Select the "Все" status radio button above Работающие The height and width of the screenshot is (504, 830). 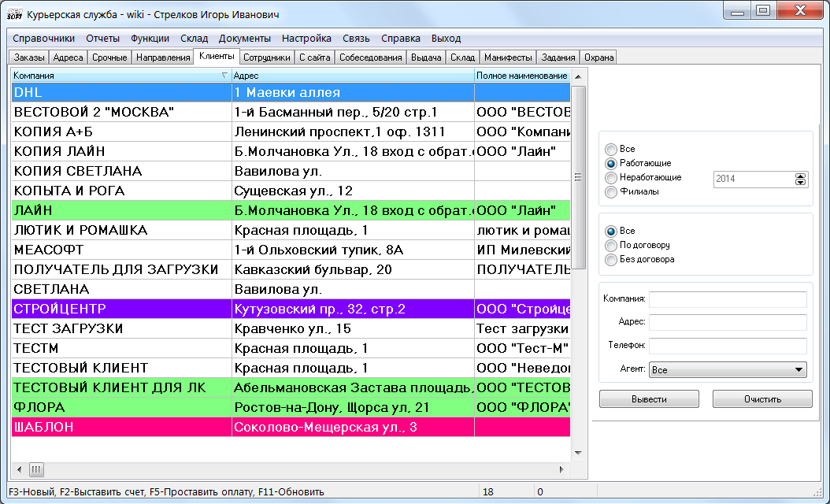click(x=611, y=150)
